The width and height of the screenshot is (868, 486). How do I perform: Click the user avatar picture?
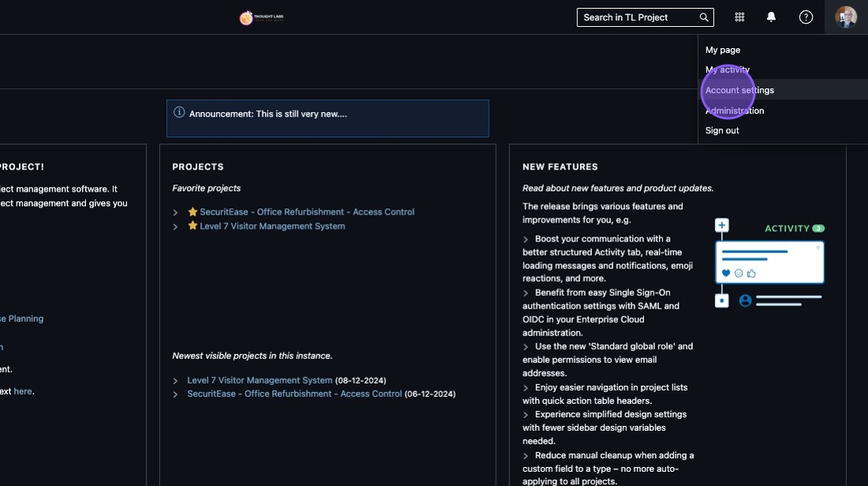pos(846,17)
